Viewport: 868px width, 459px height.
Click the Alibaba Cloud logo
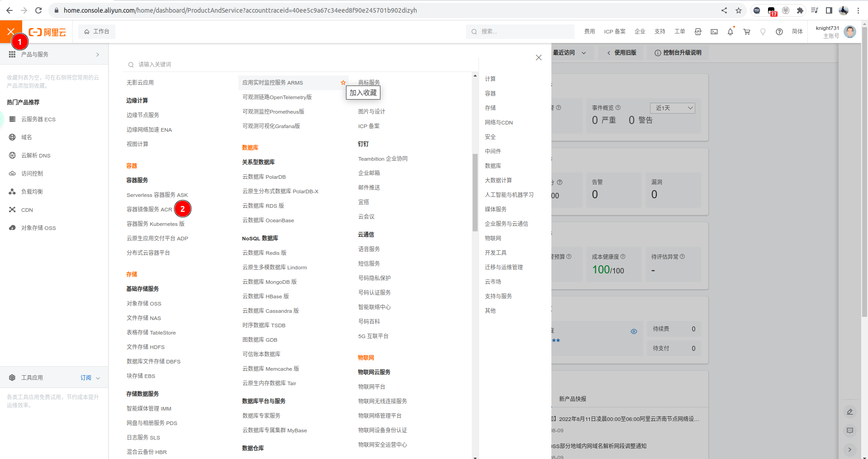[47, 32]
